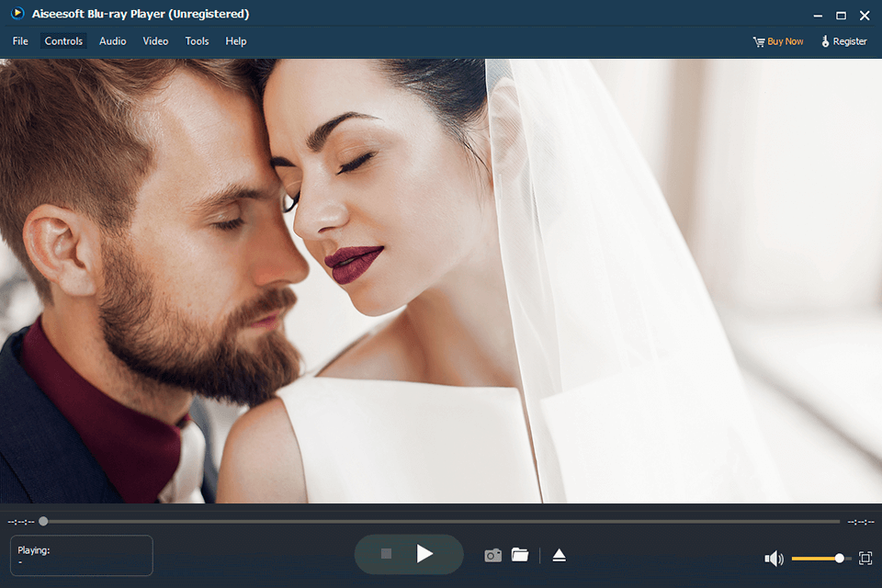Open file using the folder icon
The width and height of the screenshot is (882, 588).
tap(520, 555)
